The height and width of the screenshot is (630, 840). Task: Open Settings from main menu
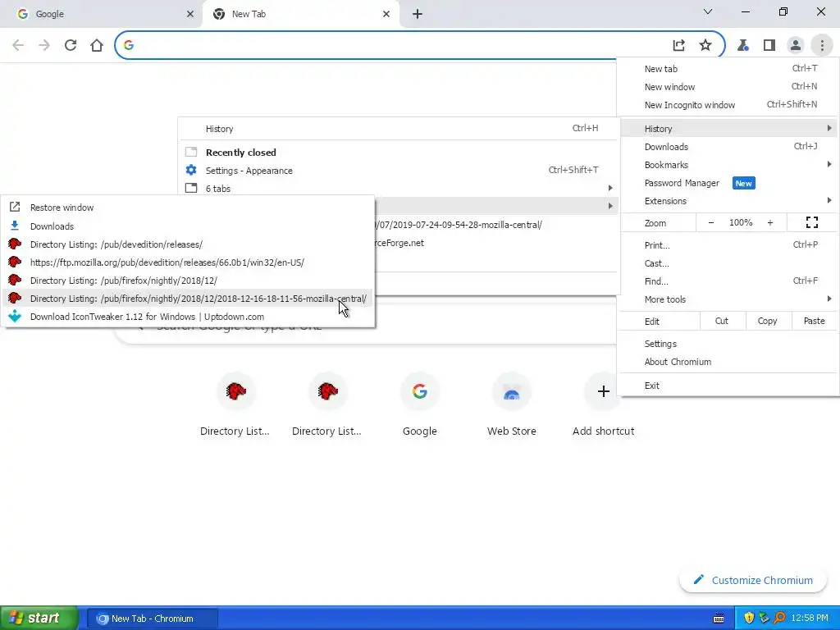[728, 344]
